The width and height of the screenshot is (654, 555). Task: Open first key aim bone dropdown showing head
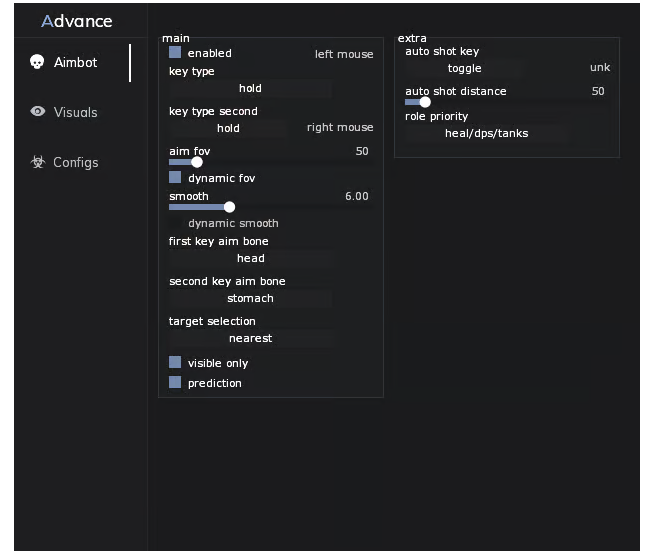250,259
